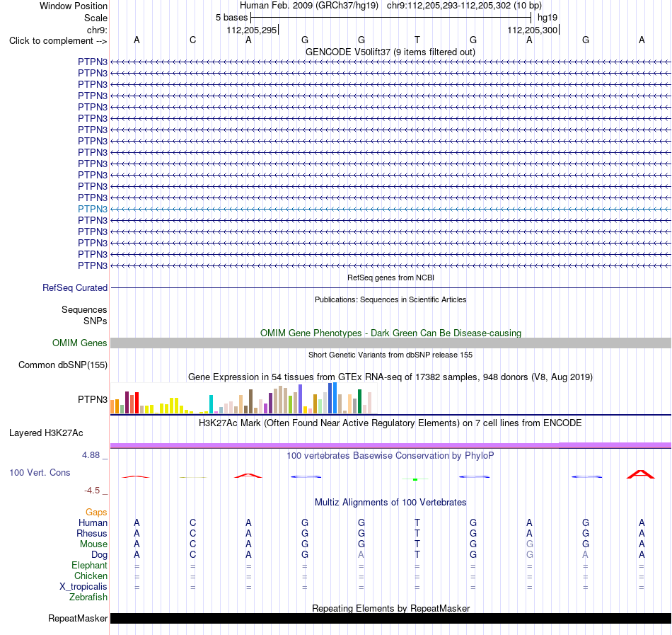Screen dimensions: 672x635
Task: Click the green mark in the PhyloP track
Action: pyautogui.click(x=415, y=479)
